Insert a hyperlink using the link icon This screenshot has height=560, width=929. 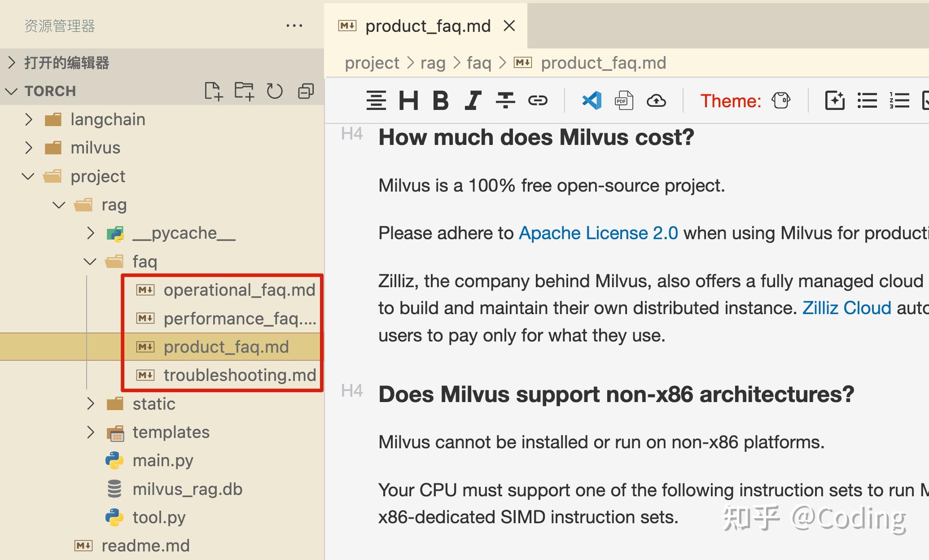coord(539,100)
